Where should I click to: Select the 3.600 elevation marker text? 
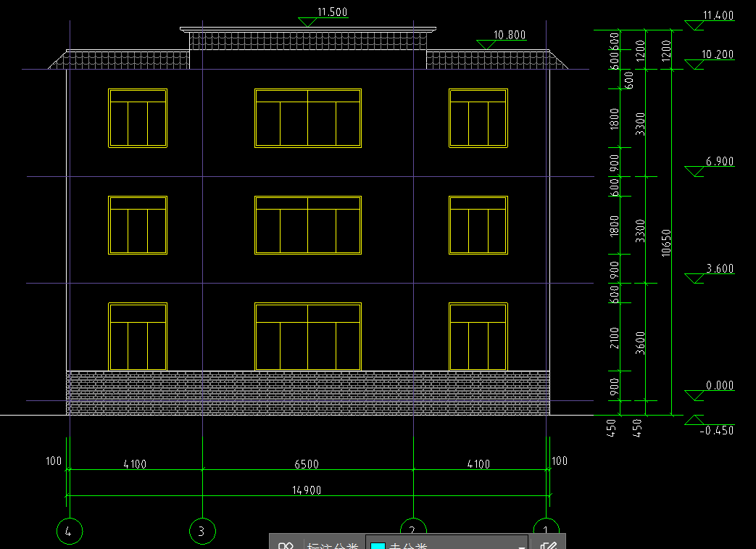pyautogui.click(x=720, y=268)
